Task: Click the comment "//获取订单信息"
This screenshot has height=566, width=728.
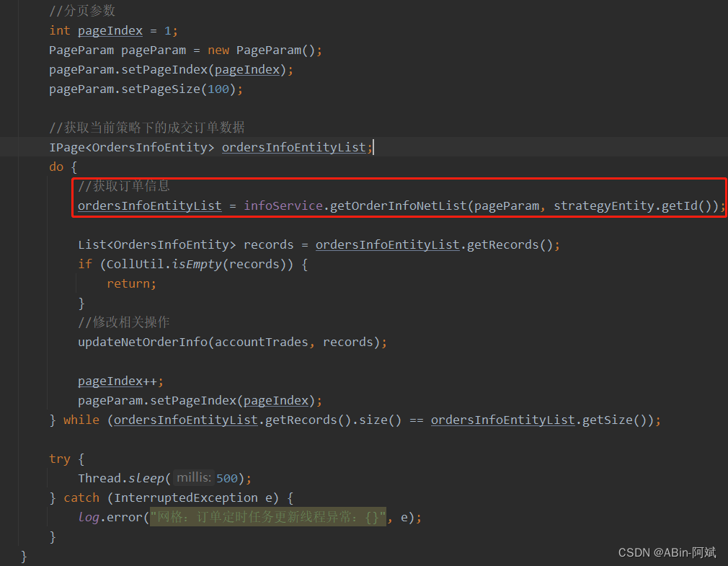Action: pos(123,186)
